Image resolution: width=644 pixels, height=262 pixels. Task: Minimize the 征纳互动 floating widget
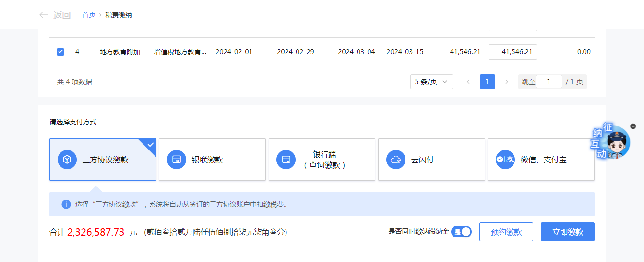(633, 125)
